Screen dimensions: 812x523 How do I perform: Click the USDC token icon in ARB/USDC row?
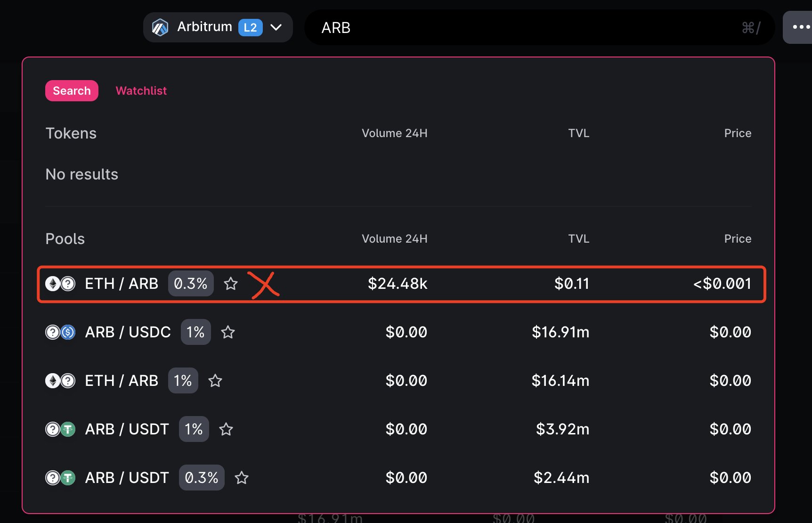[68, 332]
